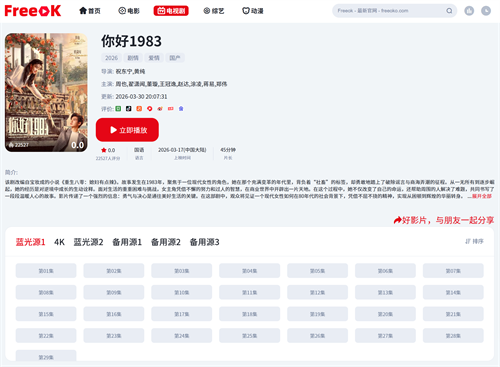Open the 电视剧 TV series section

(171, 11)
